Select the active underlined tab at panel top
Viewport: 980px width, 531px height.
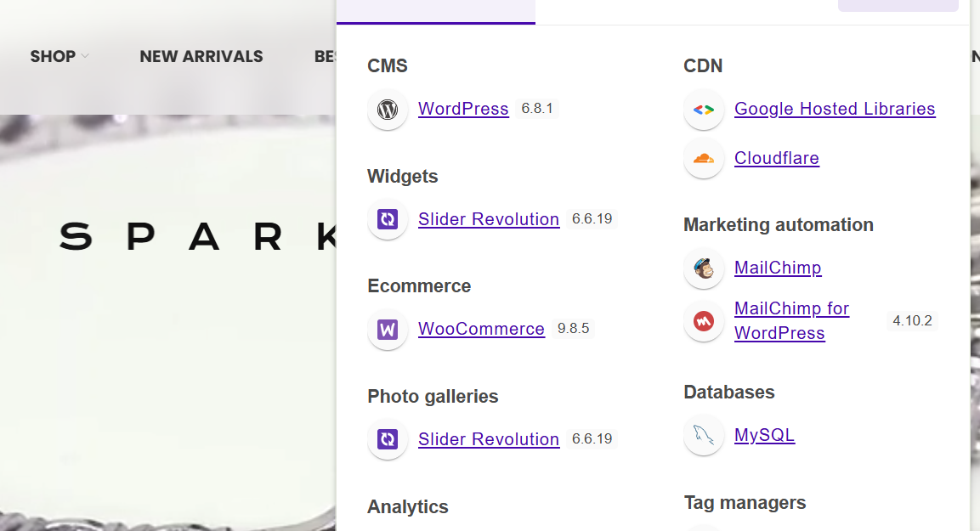436,12
